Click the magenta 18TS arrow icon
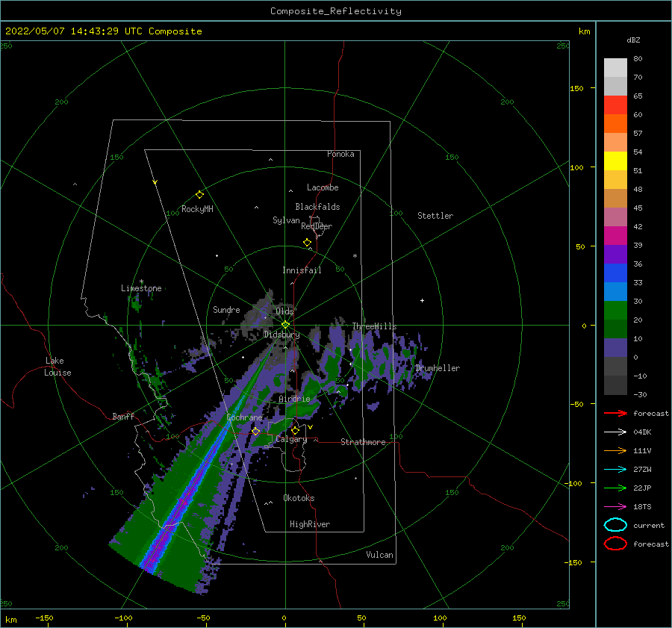 coord(615,507)
